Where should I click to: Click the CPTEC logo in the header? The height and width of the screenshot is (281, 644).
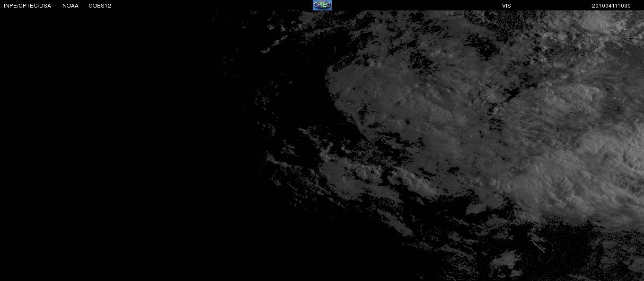tap(322, 5)
